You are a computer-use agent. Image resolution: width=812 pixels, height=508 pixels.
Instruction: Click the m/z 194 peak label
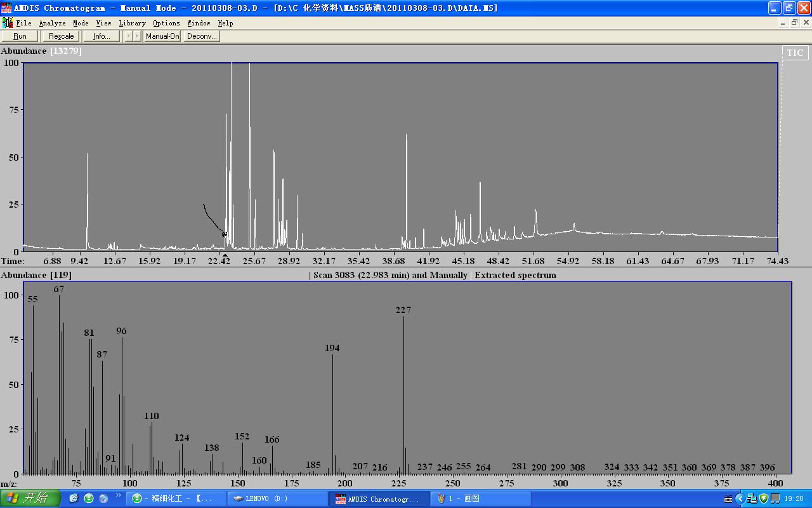coord(332,348)
